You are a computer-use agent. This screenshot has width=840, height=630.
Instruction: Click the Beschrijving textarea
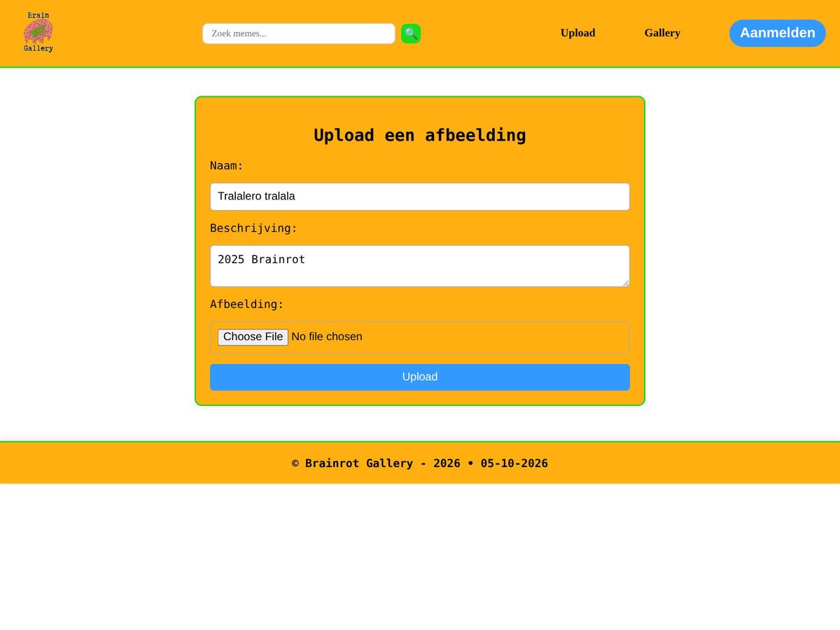click(x=420, y=266)
